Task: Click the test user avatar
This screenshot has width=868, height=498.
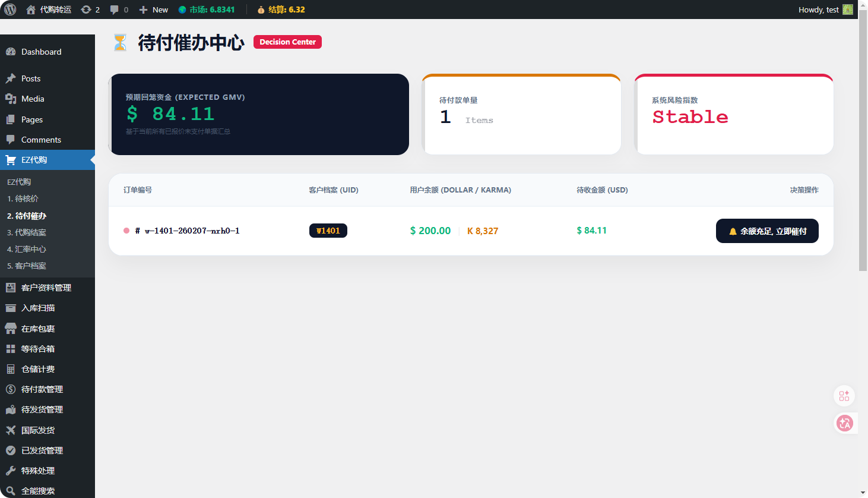Action: (x=848, y=10)
